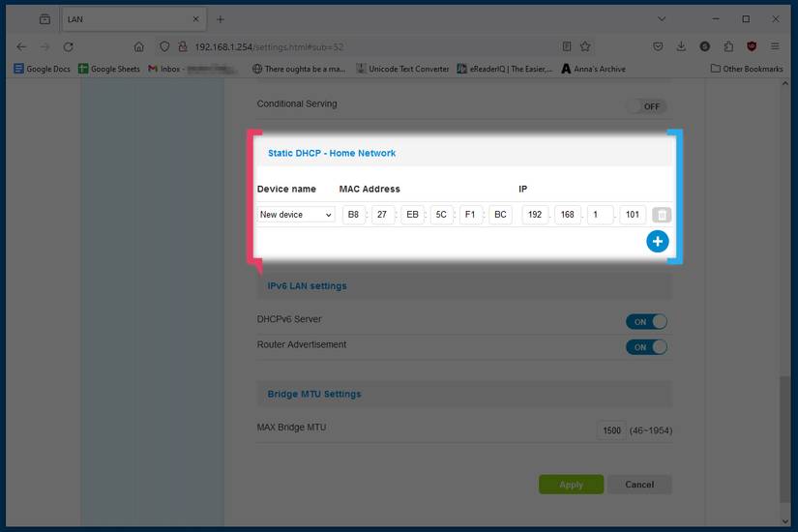Click the third IP octet field containing 1
The image size is (798, 532).
[x=600, y=215]
